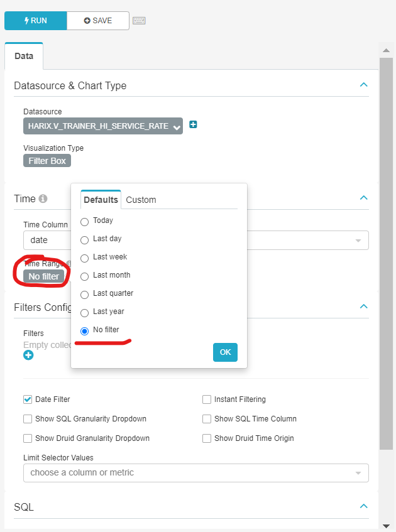Click the SAVE button
Screen dimensions: 396x532
(x=97, y=21)
